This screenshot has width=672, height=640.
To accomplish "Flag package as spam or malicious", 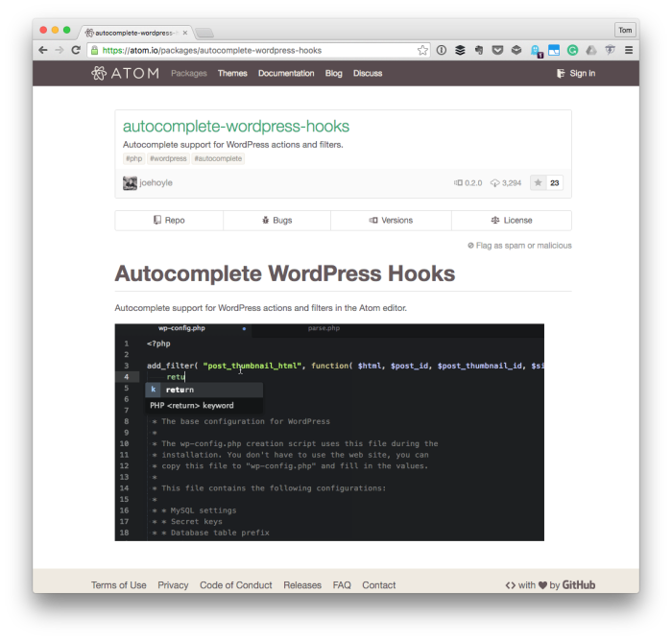I will (519, 246).
